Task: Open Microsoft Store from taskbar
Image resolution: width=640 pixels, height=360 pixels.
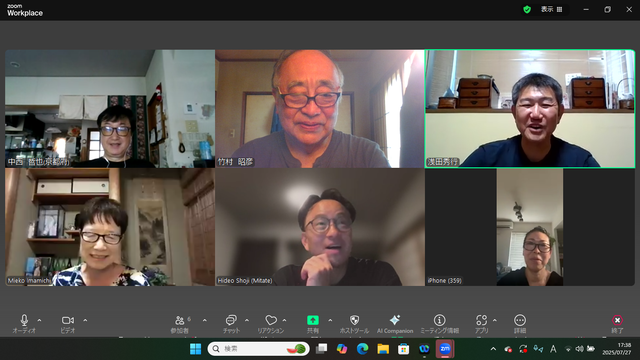Action: coord(403,349)
